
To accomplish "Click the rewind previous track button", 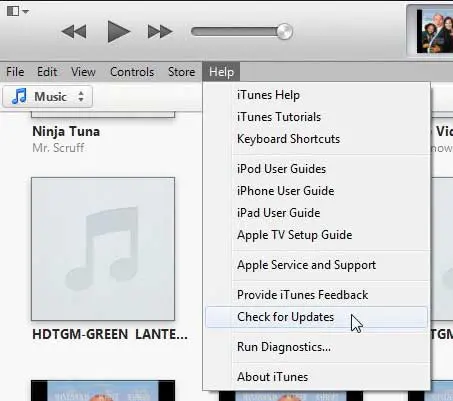I will click(74, 32).
